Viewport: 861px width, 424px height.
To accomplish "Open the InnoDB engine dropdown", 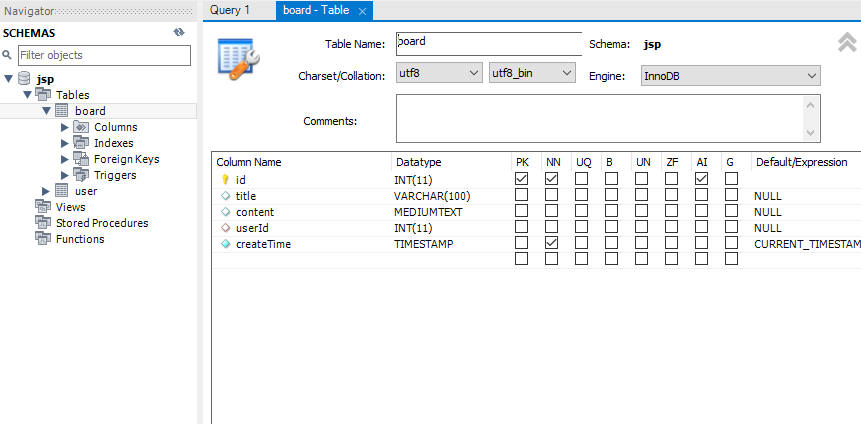I will point(730,76).
